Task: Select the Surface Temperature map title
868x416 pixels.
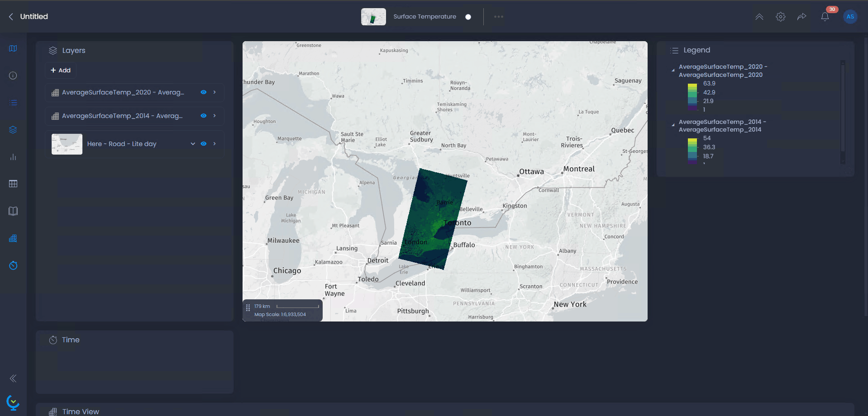Action: click(x=424, y=17)
